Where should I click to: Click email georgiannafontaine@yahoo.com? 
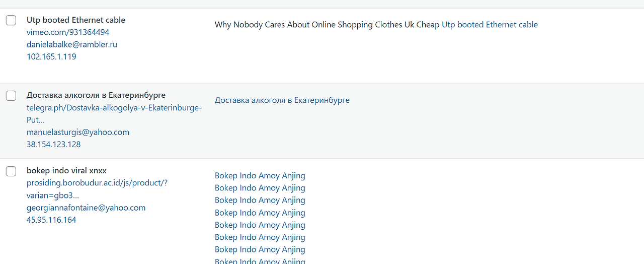coord(86,208)
